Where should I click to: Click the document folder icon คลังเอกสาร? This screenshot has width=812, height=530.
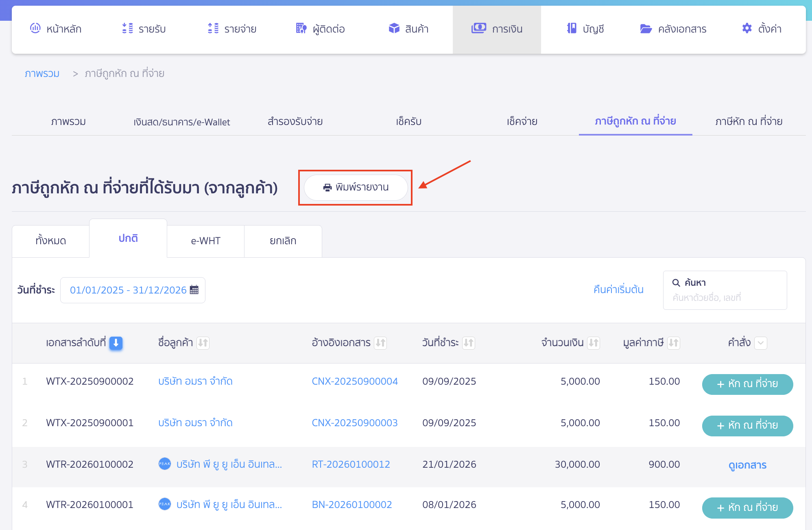(646, 28)
